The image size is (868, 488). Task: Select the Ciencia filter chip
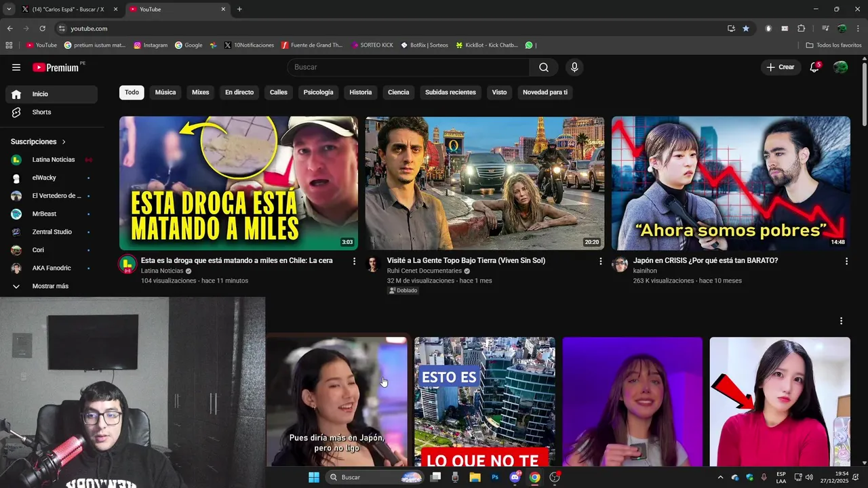point(399,92)
